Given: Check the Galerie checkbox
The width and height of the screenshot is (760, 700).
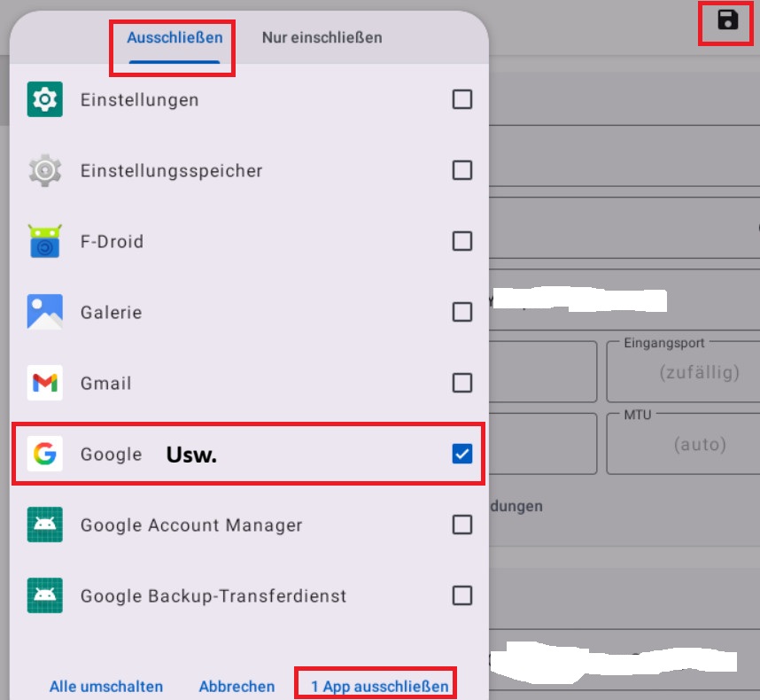Looking at the screenshot, I should click(x=461, y=312).
